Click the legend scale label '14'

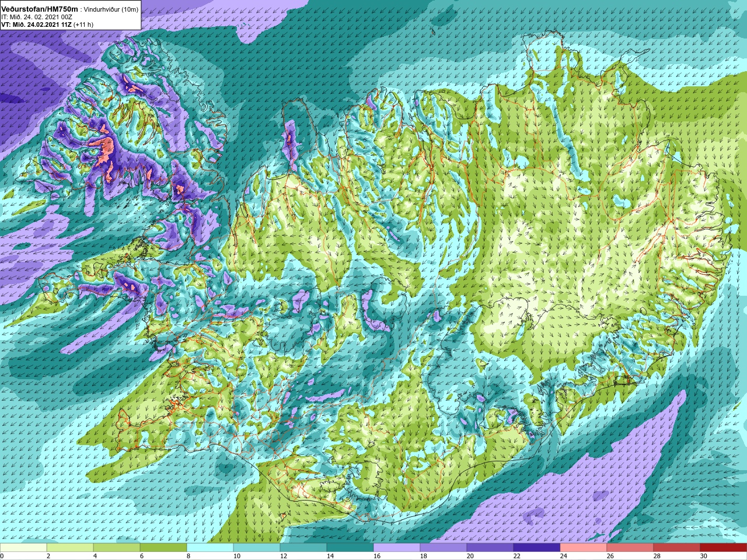330,556
